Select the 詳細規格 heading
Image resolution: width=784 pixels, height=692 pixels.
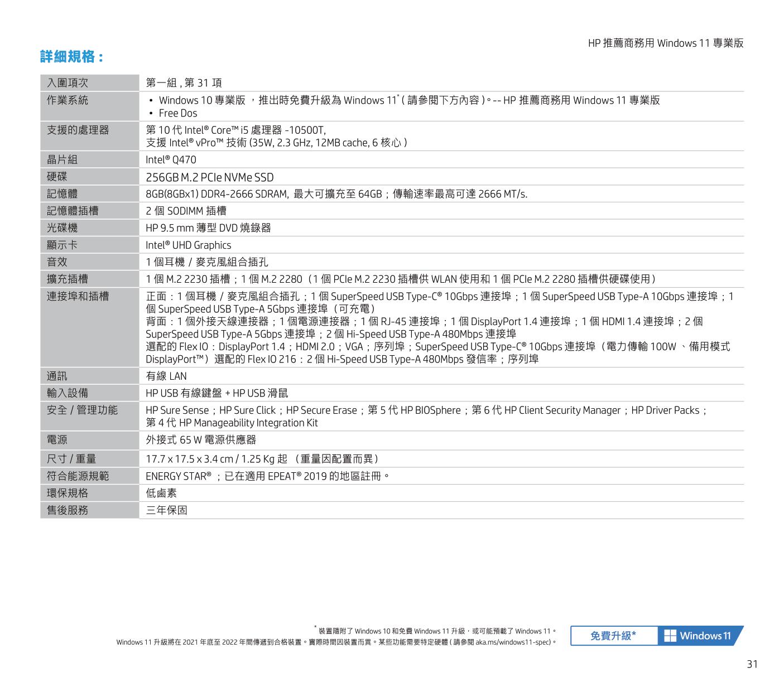[x=71, y=57]
